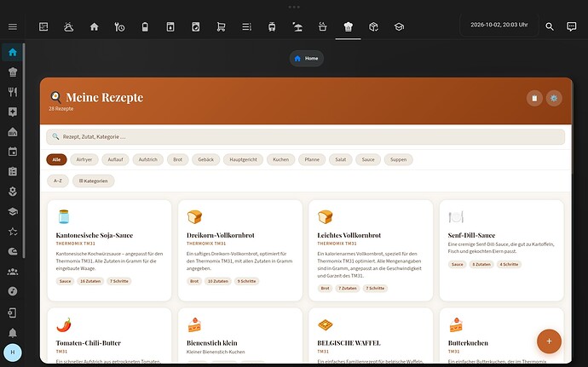Open calendar in left sidebar
This screenshot has width=588, height=367.
pos(13,152)
